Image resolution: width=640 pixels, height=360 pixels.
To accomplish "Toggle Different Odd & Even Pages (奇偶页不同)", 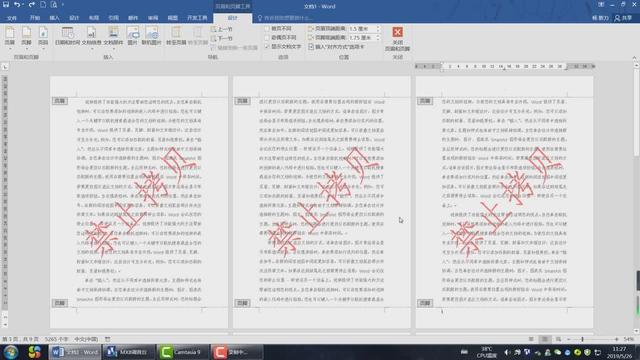I will [x=267, y=38].
